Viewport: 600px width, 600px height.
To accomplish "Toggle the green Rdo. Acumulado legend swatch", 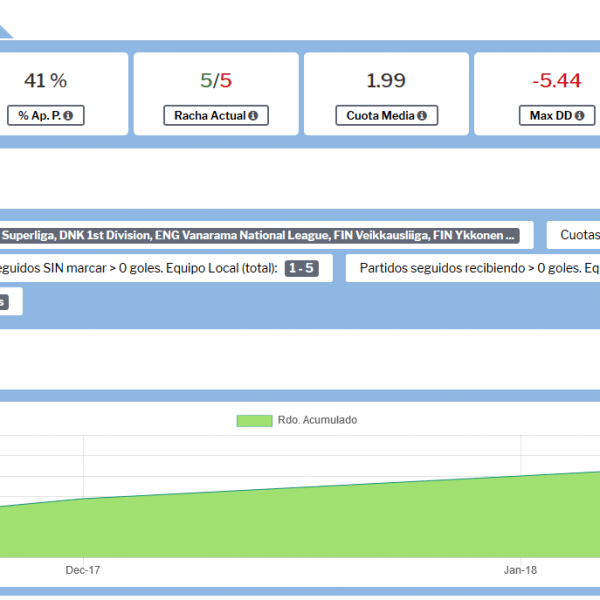I will 254,420.
